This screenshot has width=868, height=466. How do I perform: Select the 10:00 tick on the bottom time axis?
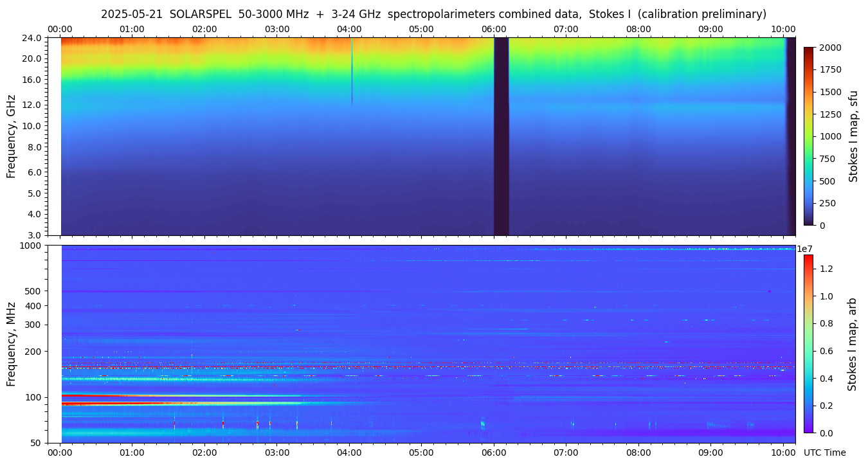coord(782,452)
